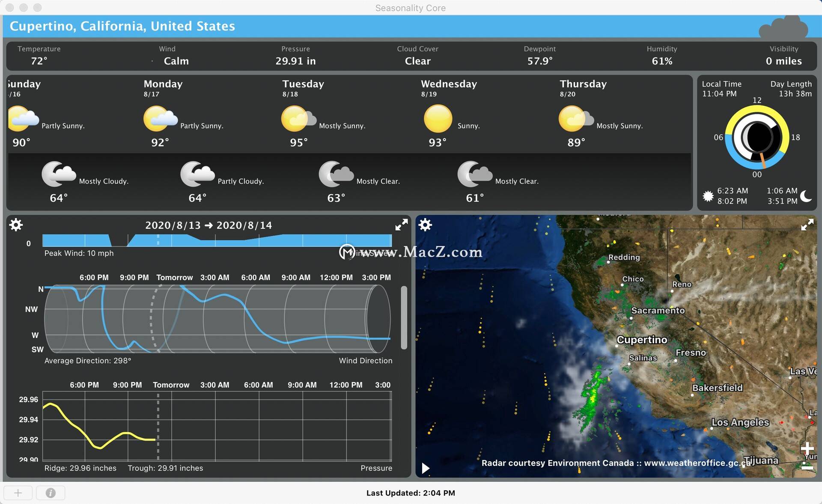
Task: Add a new location with plus button
Action: [x=18, y=493]
